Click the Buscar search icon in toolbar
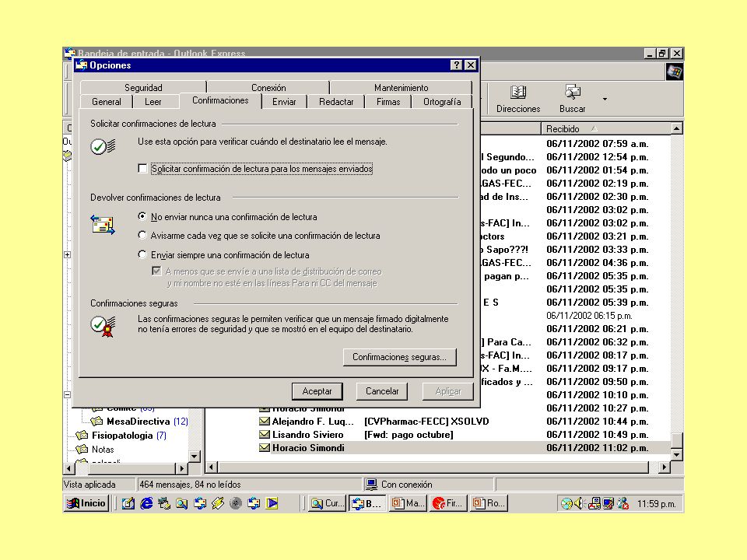Image resolution: width=747 pixels, height=560 pixels. tap(572, 92)
